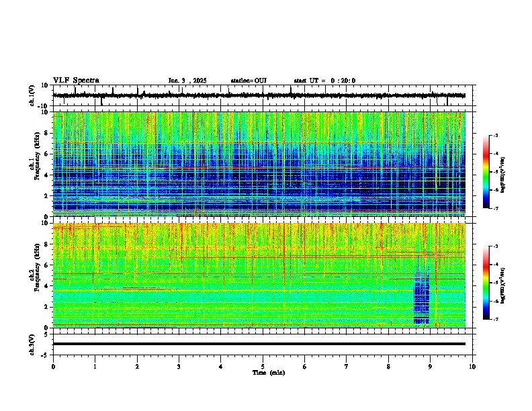Click the ch.2 "Frequency (kHz)" axis label
The image size is (532, 411).
coord(37,267)
